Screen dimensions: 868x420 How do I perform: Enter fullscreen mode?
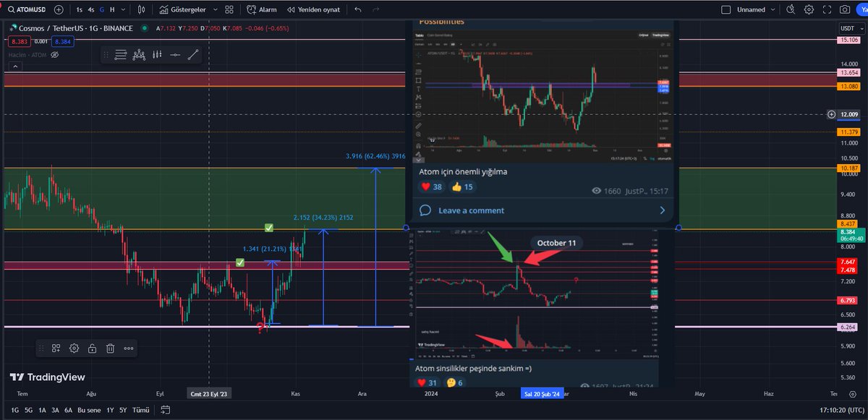(x=827, y=10)
